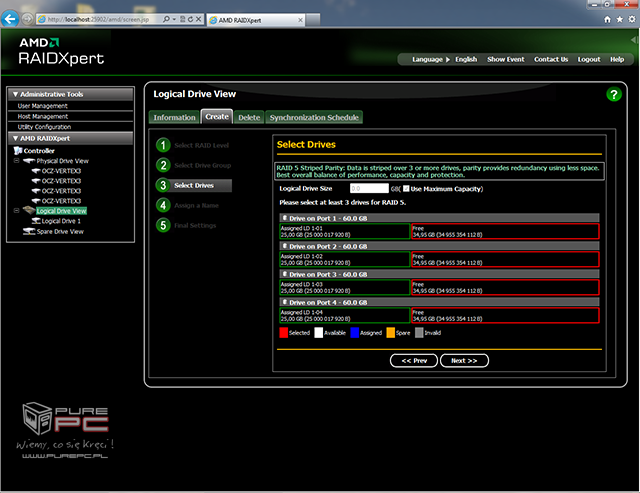The image size is (640, 493).
Task: Click the << Prev button
Action: 414,361
